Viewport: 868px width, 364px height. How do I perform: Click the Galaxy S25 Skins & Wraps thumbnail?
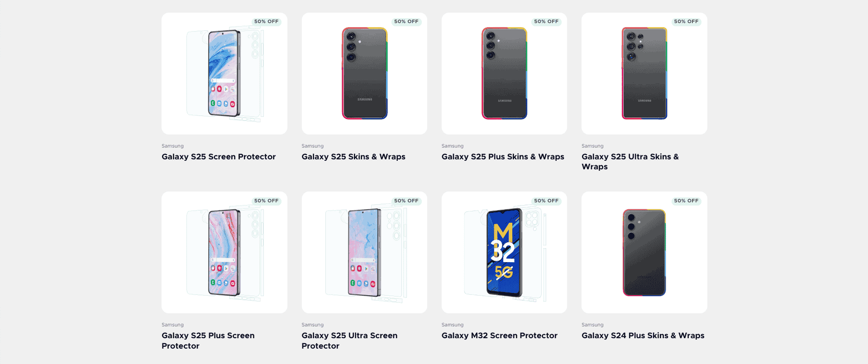364,74
